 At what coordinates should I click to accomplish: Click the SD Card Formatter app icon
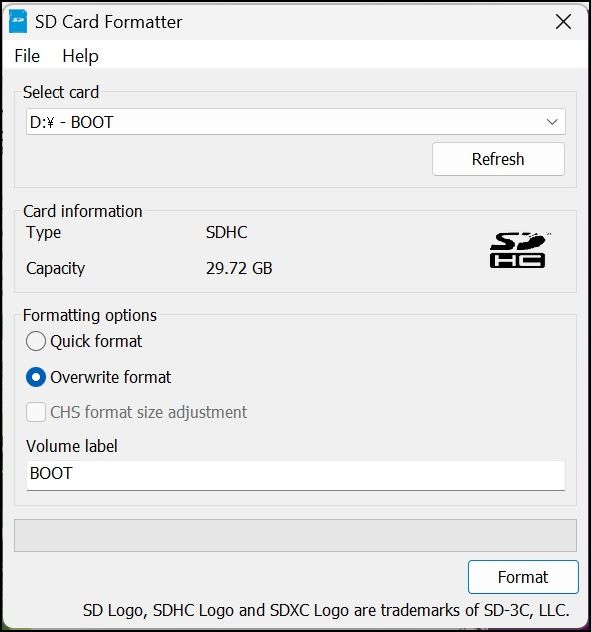pyautogui.click(x=18, y=22)
